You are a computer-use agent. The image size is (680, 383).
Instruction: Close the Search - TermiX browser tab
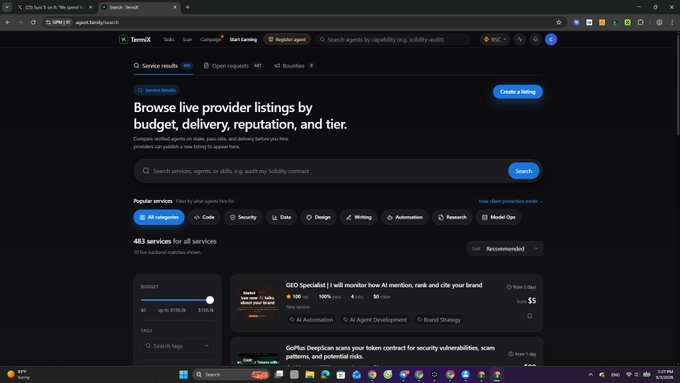pyautogui.click(x=175, y=7)
